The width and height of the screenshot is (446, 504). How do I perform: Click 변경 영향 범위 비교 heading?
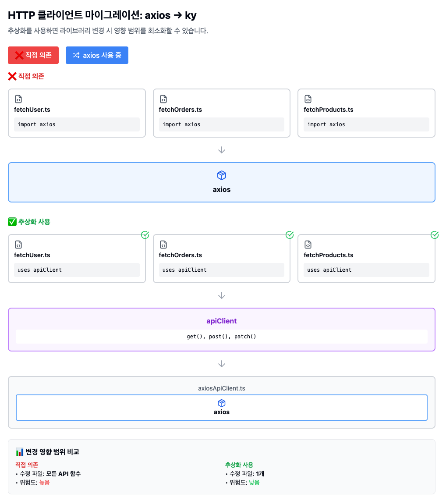pos(53,452)
